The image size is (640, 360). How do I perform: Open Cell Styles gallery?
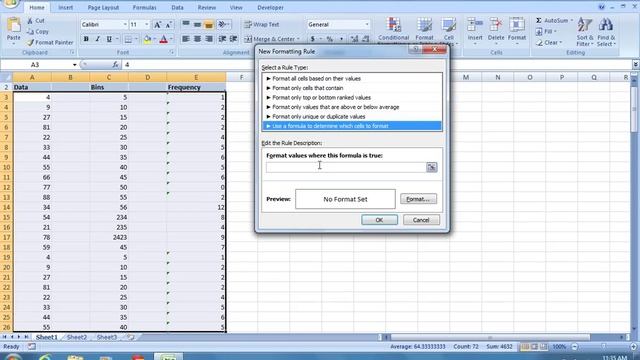click(x=449, y=31)
